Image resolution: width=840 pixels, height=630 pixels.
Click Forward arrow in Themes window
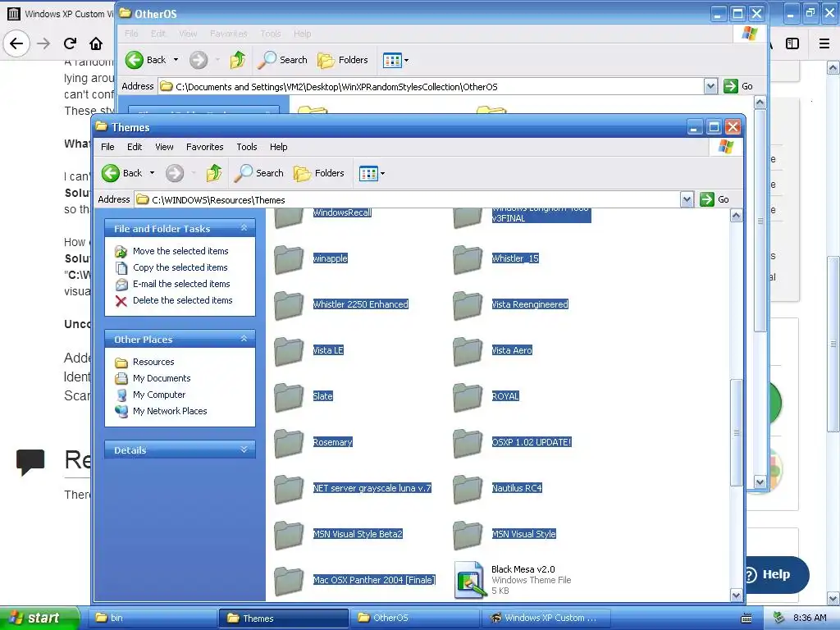point(174,173)
